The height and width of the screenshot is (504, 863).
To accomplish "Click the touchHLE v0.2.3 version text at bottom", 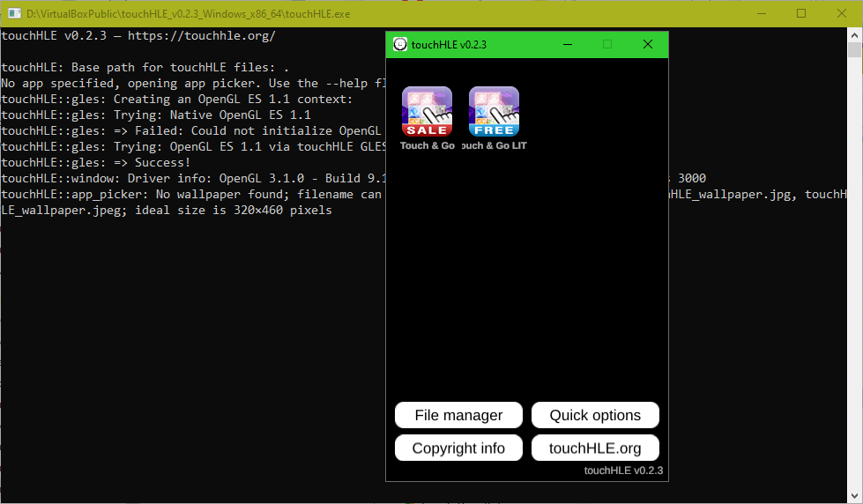I will (623, 471).
